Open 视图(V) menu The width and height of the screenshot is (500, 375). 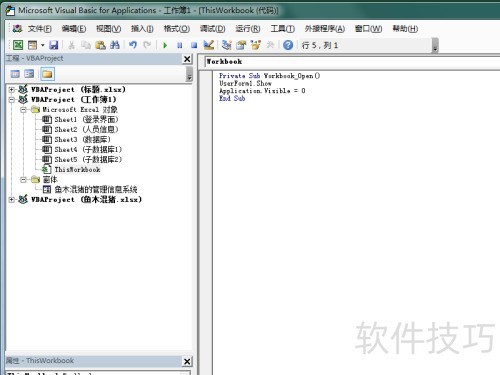(x=109, y=29)
